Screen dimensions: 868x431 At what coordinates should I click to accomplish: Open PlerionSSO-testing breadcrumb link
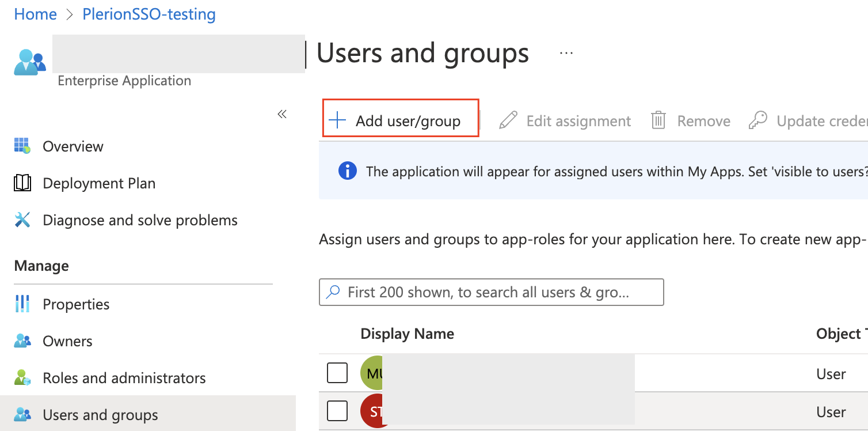click(149, 14)
